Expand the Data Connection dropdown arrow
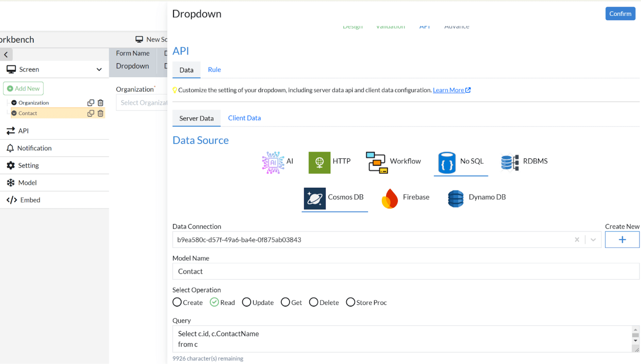This screenshot has height=364, width=641. (593, 240)
